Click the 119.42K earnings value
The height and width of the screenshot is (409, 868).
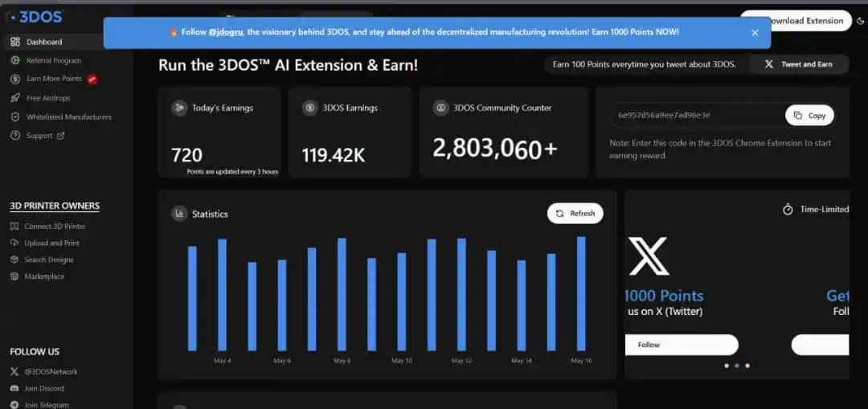coord(334,156)
